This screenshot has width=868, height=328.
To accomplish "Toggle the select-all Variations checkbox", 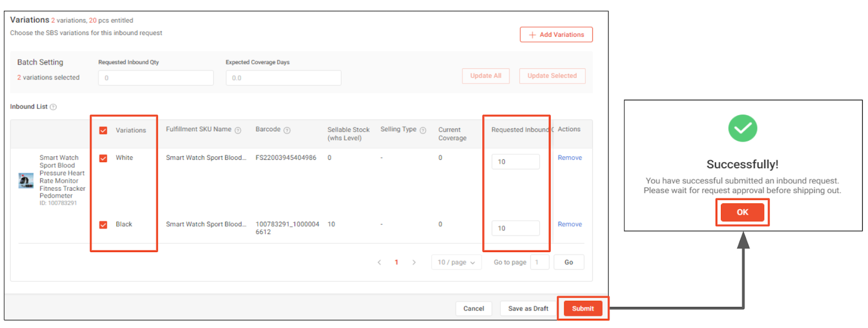I will coord(103,131).
